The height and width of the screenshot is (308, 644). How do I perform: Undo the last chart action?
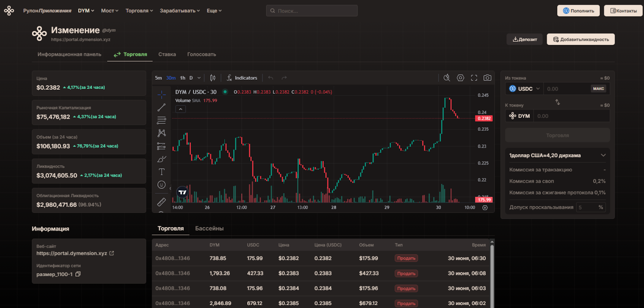pos(271,78)
